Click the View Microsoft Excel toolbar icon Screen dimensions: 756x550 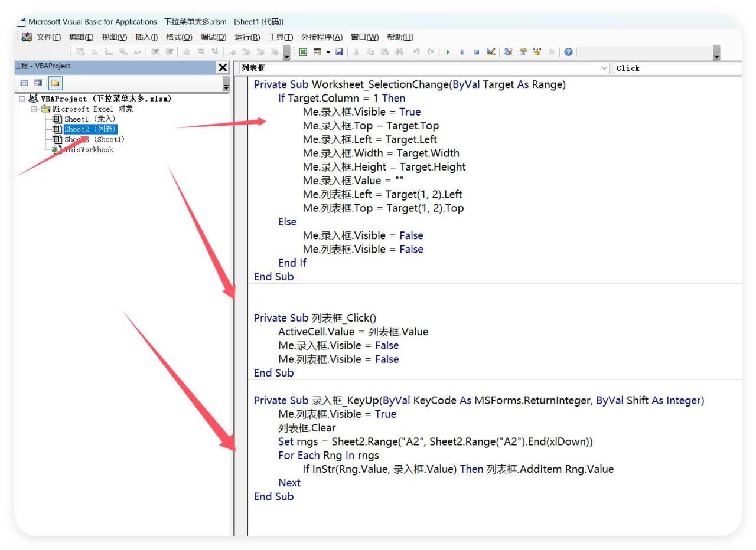coord(302,52)
